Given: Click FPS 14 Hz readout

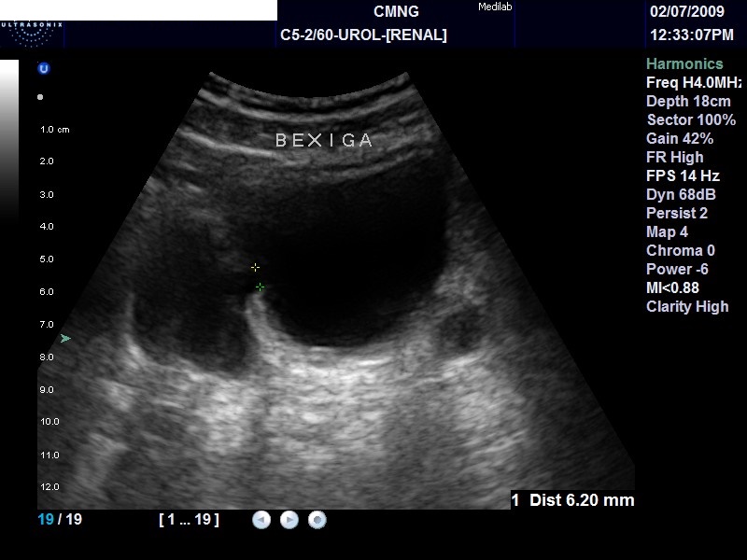Looking at the screenshot, I should (683, 175).
